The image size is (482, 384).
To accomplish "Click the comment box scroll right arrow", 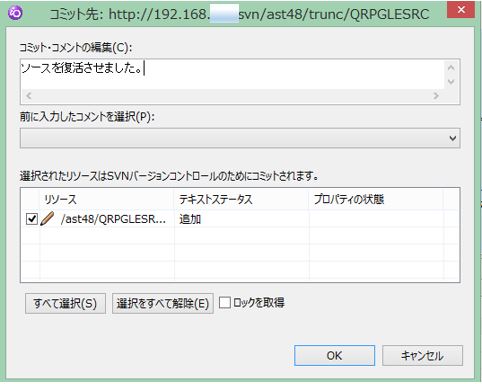I will click(x=436, y=96).
